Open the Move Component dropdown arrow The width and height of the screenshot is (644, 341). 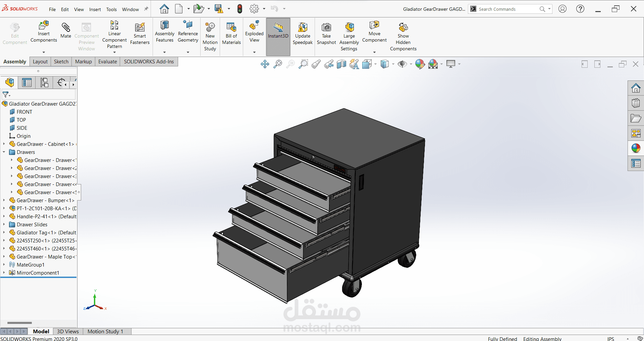click(x=374, y=52)
